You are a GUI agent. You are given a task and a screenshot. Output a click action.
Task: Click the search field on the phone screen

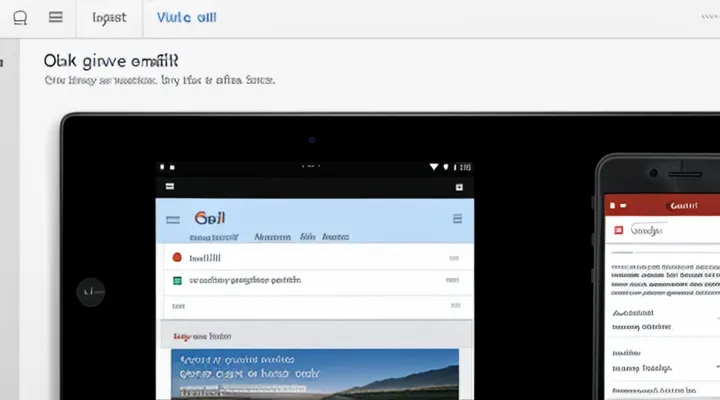[665, 230]
